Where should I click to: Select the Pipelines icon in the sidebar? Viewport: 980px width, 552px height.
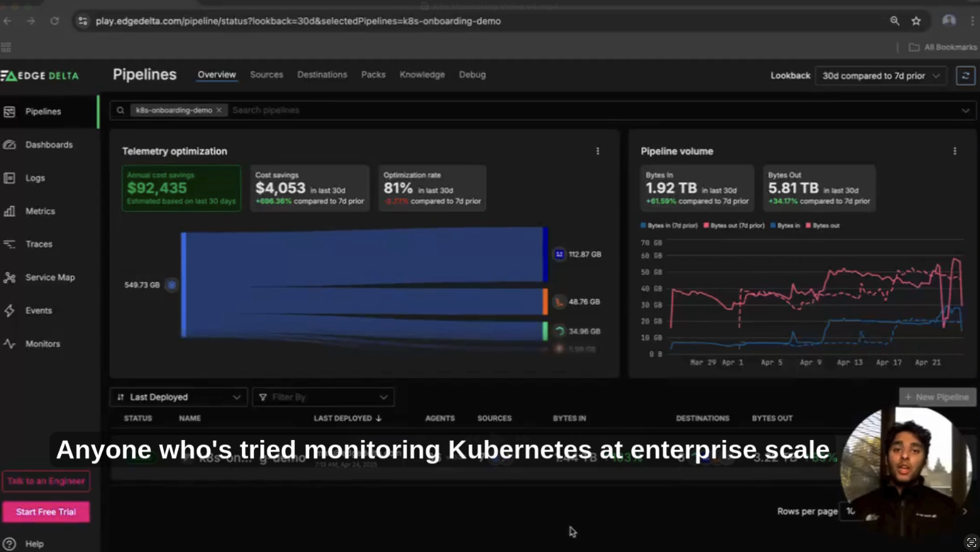pos(10,112)
